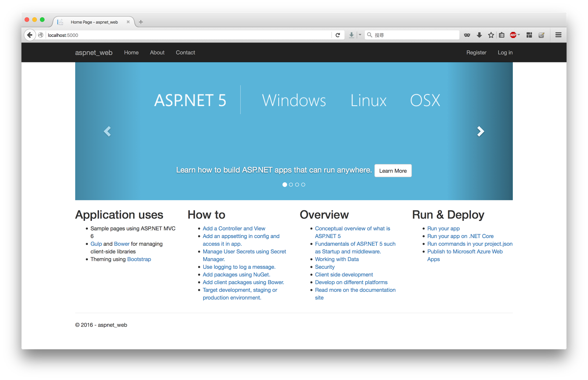588x380 pixels.
Task: Advance to next carousel slide
Action: click(481, 131)
